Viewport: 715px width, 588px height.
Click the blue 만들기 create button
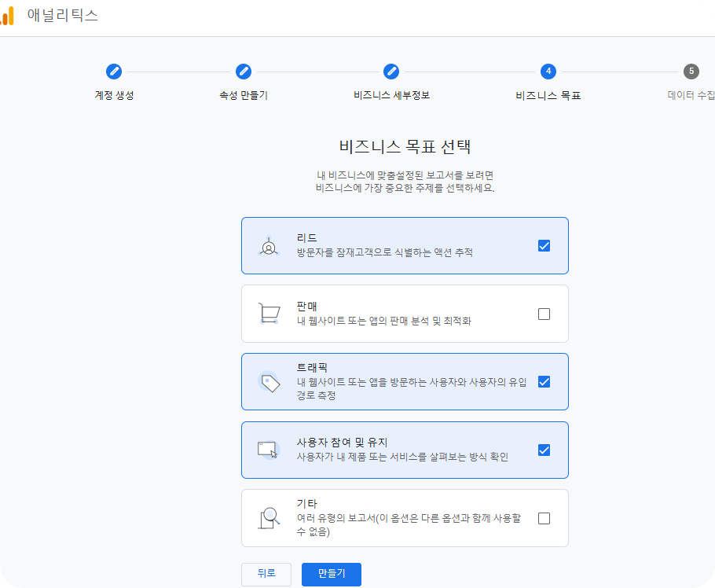330,574
